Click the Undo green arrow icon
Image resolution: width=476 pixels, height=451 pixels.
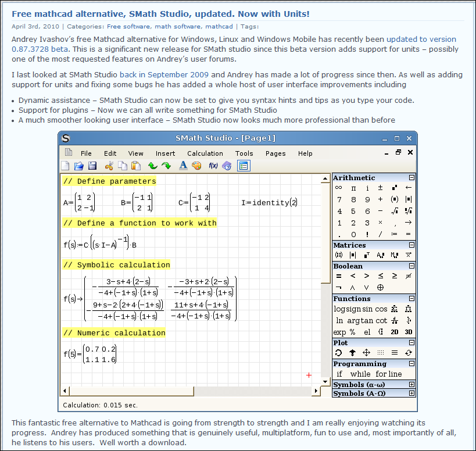152,166
